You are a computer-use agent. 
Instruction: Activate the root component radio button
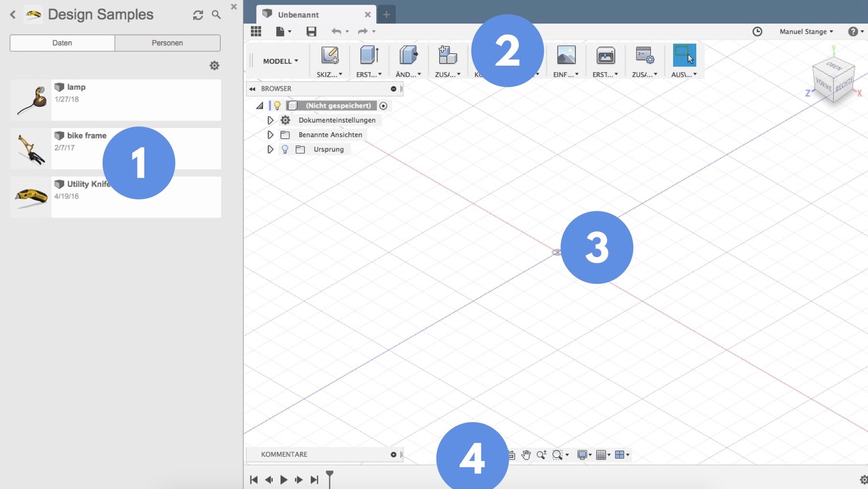tap(383, 105)
